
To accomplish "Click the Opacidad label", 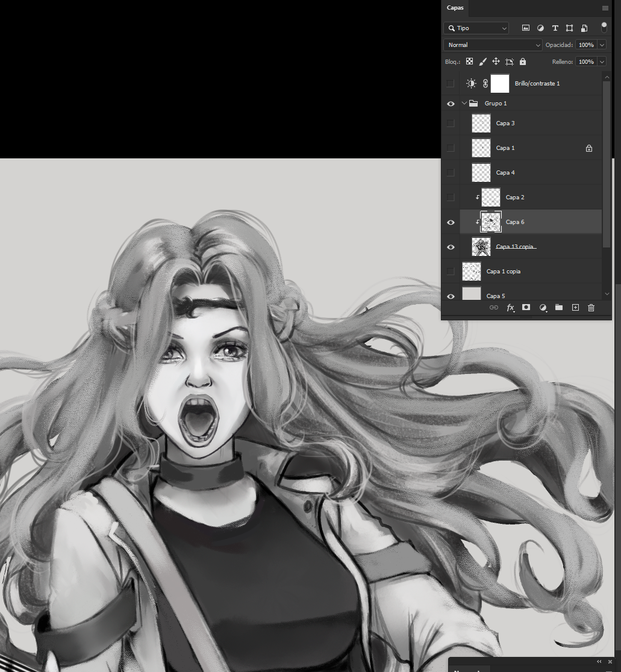I will click(x=559, y=45).
